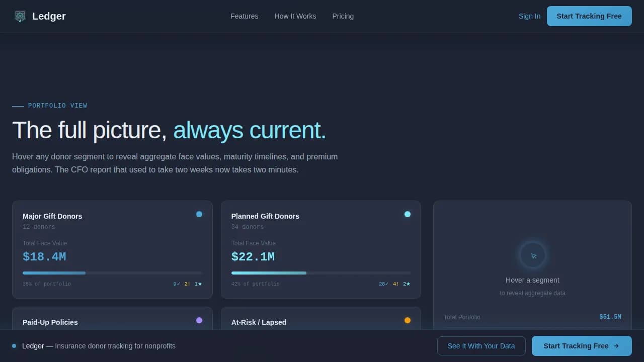Click the cyan dot on Planned Gift Donors card
The height and width of the screenshot is (362, 644).
click(x=408, y=214)
